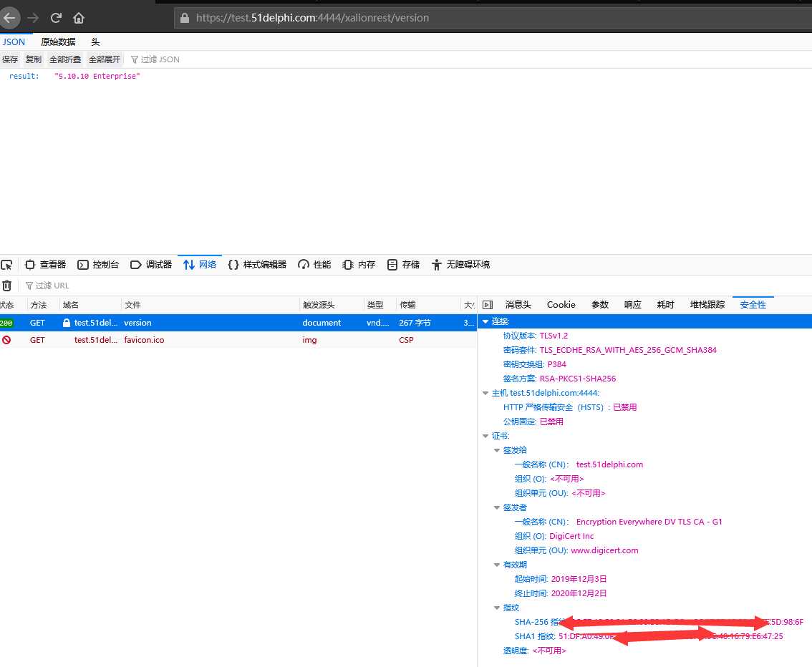812x667 pixels.
Task: Open the 查看器 inspector panel
Action: (x=46, y=265)
